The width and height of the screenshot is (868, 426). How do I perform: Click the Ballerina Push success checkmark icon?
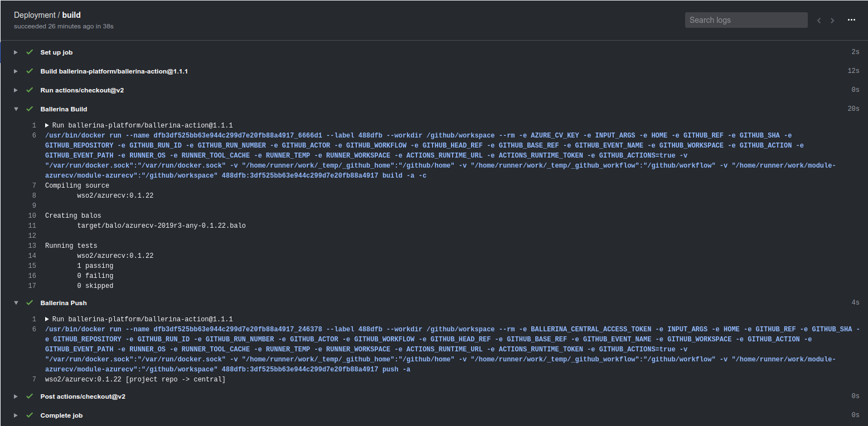click(30, 303)
